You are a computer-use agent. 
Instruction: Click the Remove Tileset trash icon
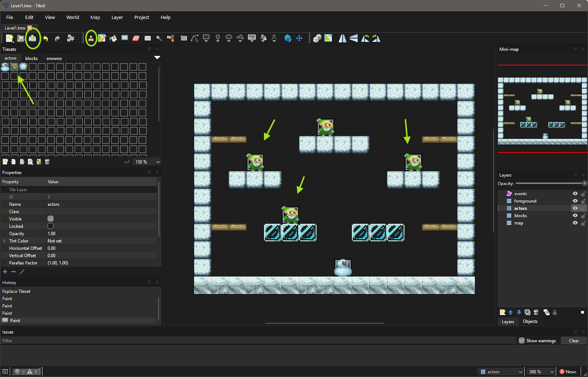(47, 162)
